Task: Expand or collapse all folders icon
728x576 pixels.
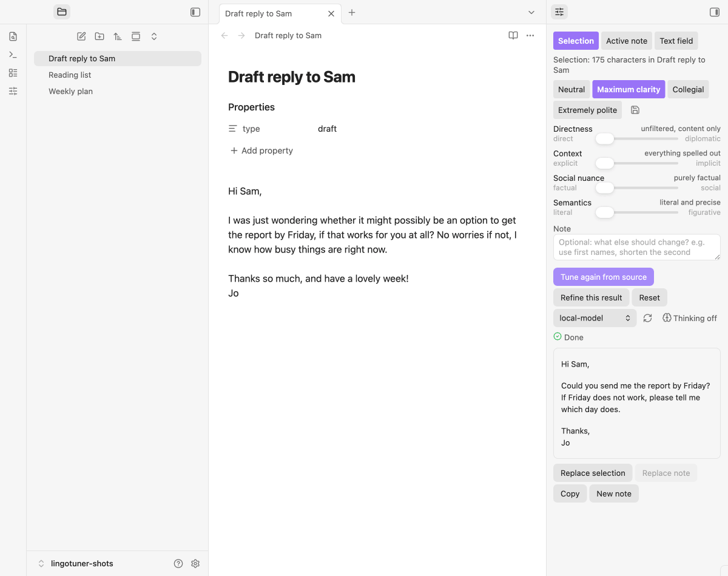Action: pos(154,36)
